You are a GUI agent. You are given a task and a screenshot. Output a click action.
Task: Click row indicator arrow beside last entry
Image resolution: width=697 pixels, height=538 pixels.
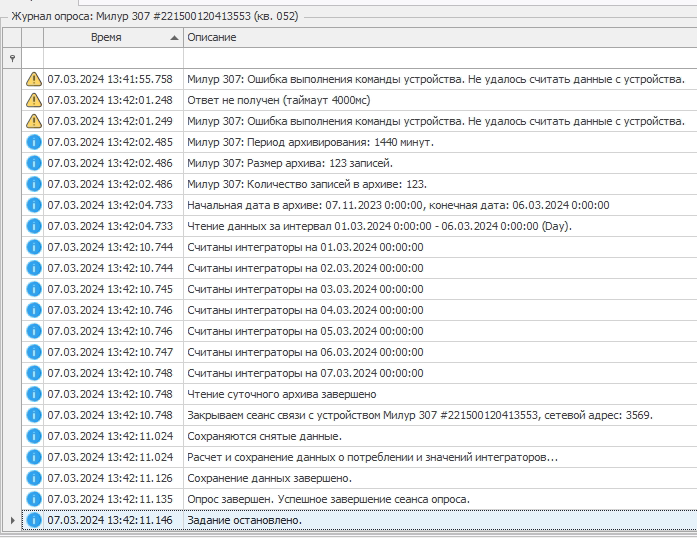12,520
